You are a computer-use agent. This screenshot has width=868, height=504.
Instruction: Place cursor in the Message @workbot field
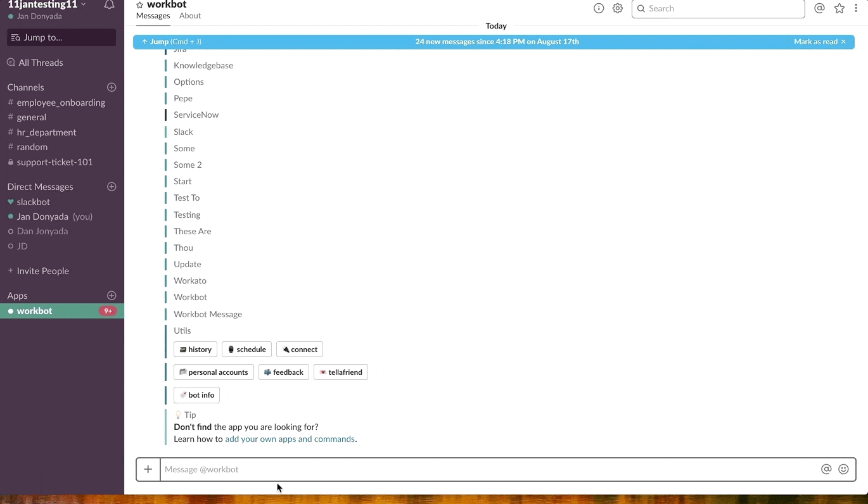coord(444,469)
